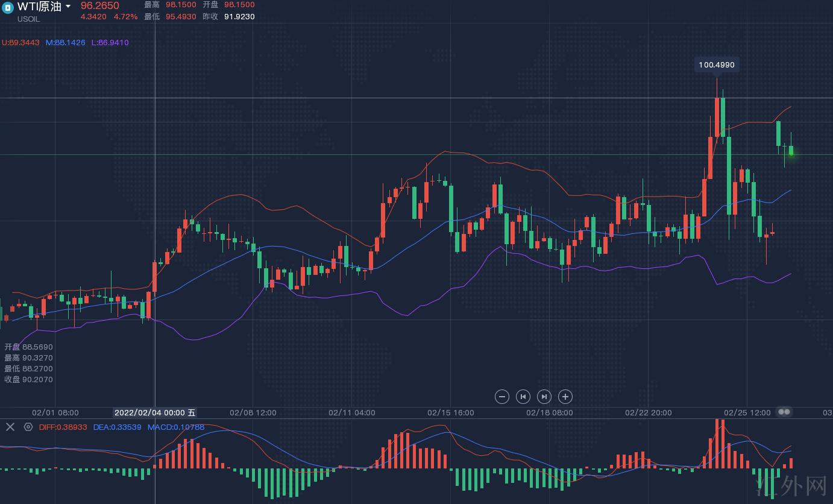Open the WTI原油 symbol dropdown arrow
Image resolution: width=833 pixels, height=504 pixels.
pyautogui.click(x=68, y=7)
